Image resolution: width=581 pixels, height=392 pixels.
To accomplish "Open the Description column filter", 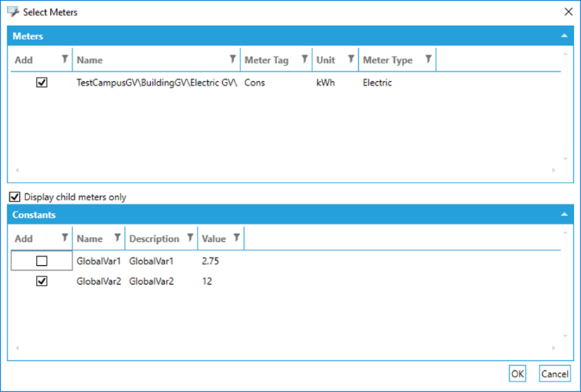I will 190,238.
